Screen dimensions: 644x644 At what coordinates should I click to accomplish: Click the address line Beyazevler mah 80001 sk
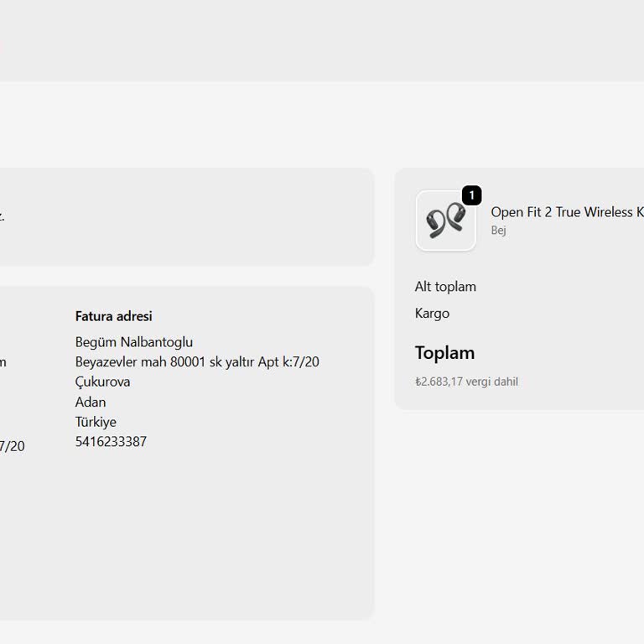click(x=197, y=362)
